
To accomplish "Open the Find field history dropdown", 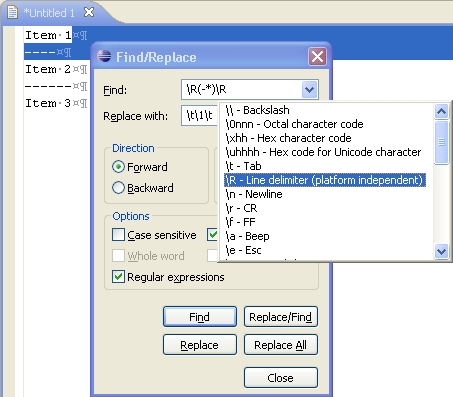I will pyautogui.click(x=310, y=90).
